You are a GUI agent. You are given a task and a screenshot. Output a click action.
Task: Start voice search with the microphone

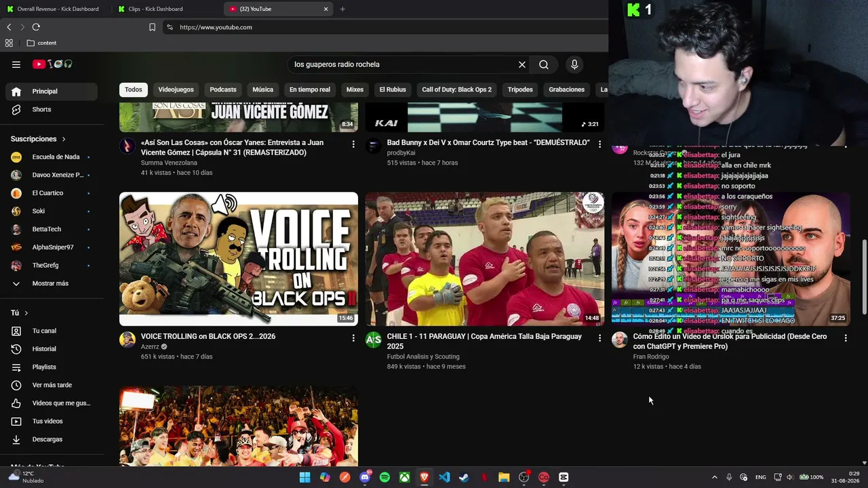(x=574, y=64)
